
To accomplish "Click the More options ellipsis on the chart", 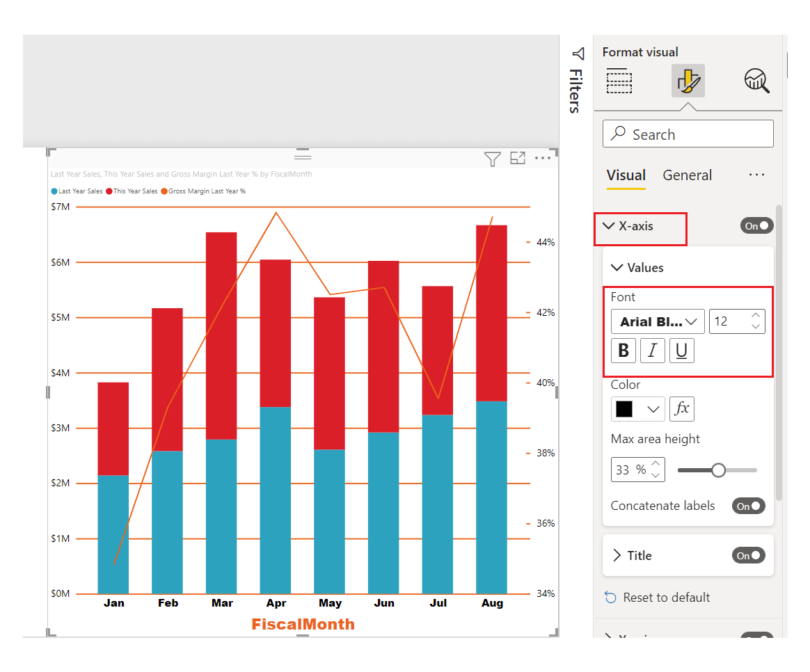I will pyautogui.click(x=543, y=159).
